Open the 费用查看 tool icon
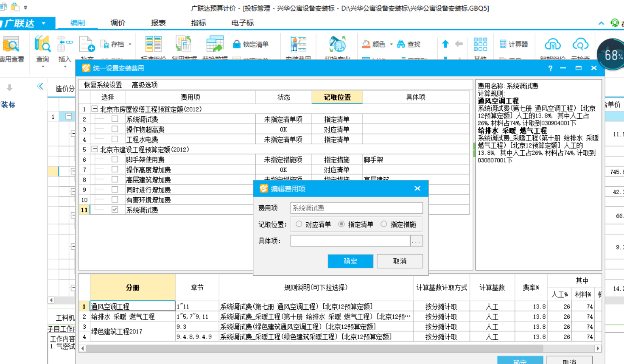 point(10,45)
